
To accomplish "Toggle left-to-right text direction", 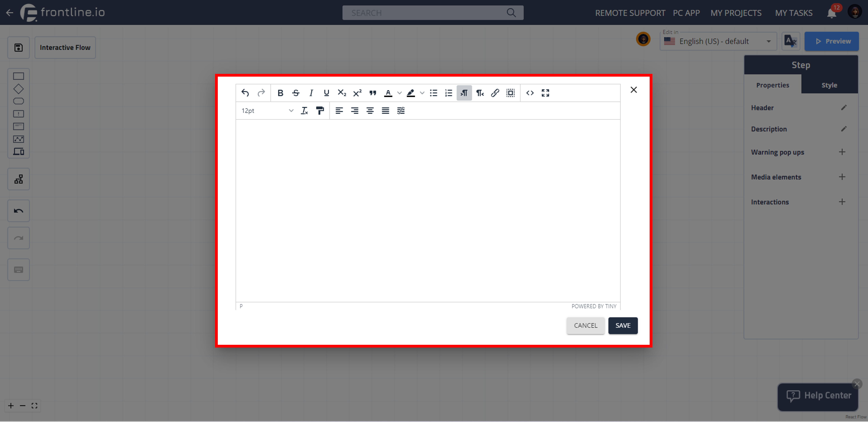I will tap(464, 93).
